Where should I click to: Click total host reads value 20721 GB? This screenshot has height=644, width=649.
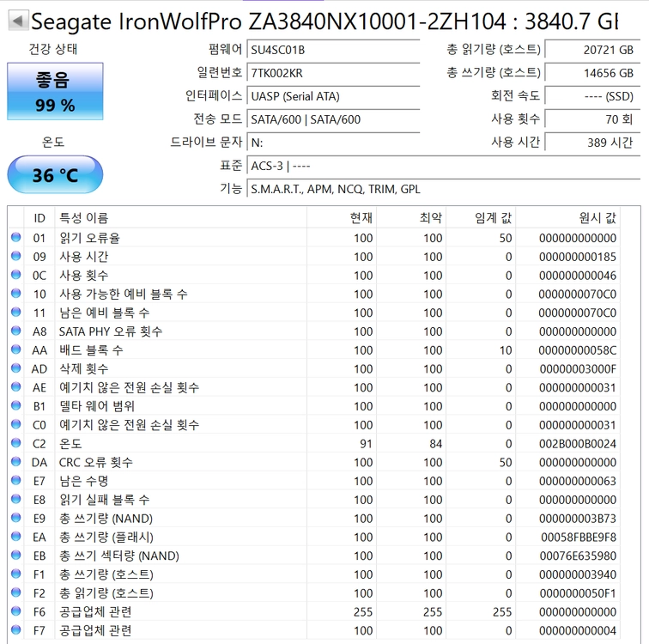pos(592,50)
